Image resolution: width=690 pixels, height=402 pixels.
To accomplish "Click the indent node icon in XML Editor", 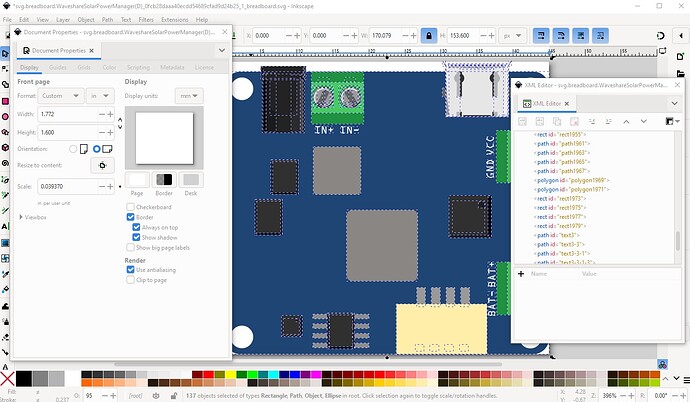I will (609, 121).
